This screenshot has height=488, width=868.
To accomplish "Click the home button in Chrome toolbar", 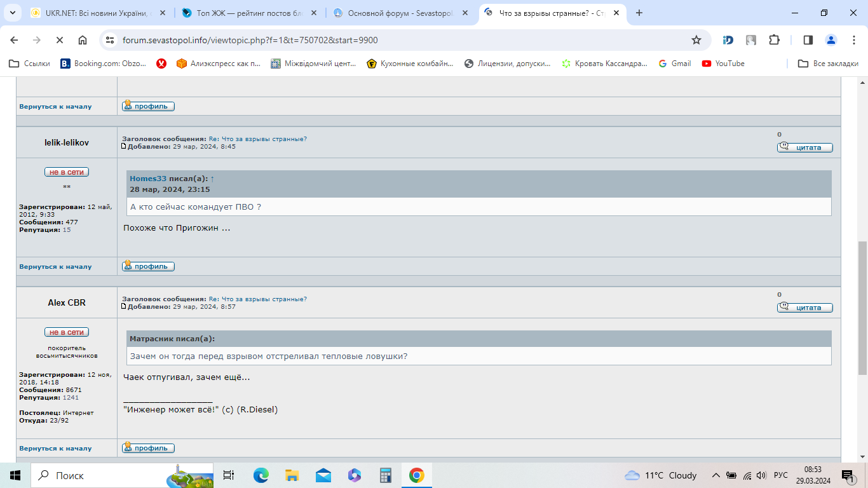I will 83,40.
